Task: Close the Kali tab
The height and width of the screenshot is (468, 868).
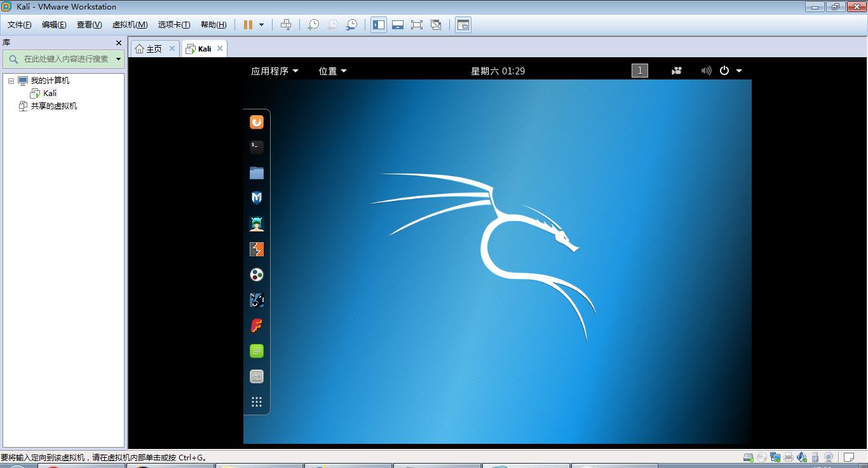Action: click(220, 48)
